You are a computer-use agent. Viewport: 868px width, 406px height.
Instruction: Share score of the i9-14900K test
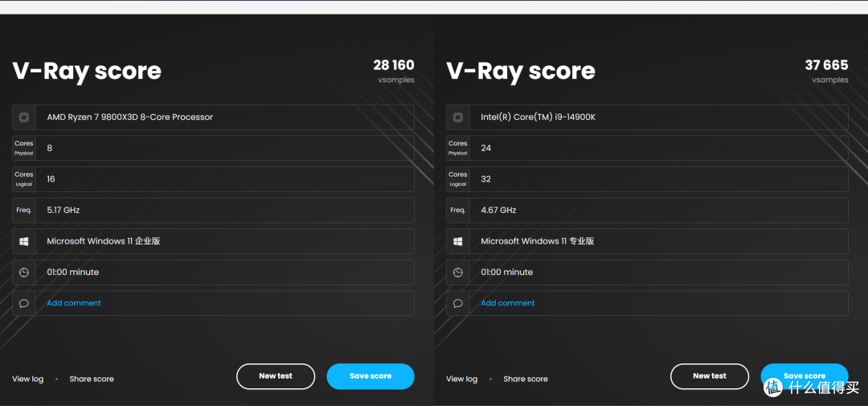click(526, 379)
